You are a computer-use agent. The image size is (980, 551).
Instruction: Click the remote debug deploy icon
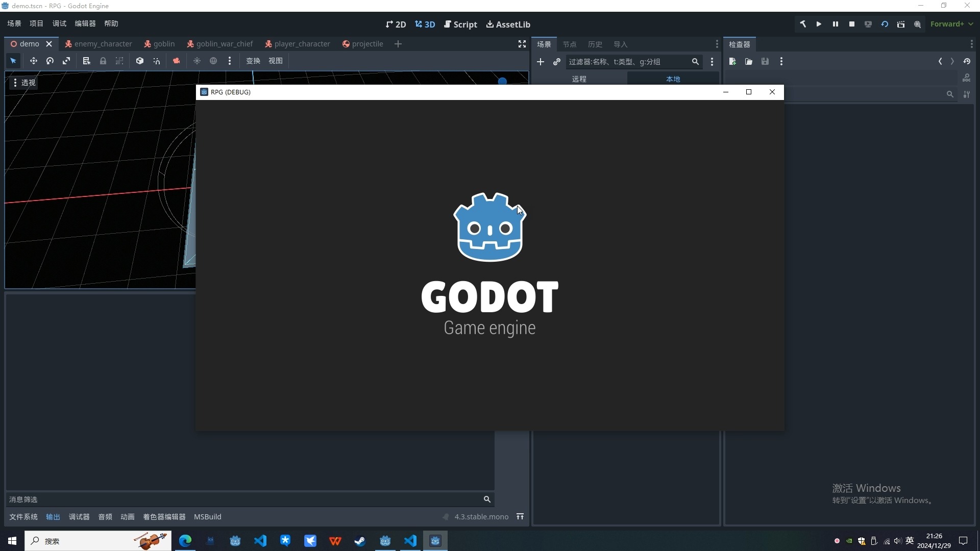(x=868, y=24)
